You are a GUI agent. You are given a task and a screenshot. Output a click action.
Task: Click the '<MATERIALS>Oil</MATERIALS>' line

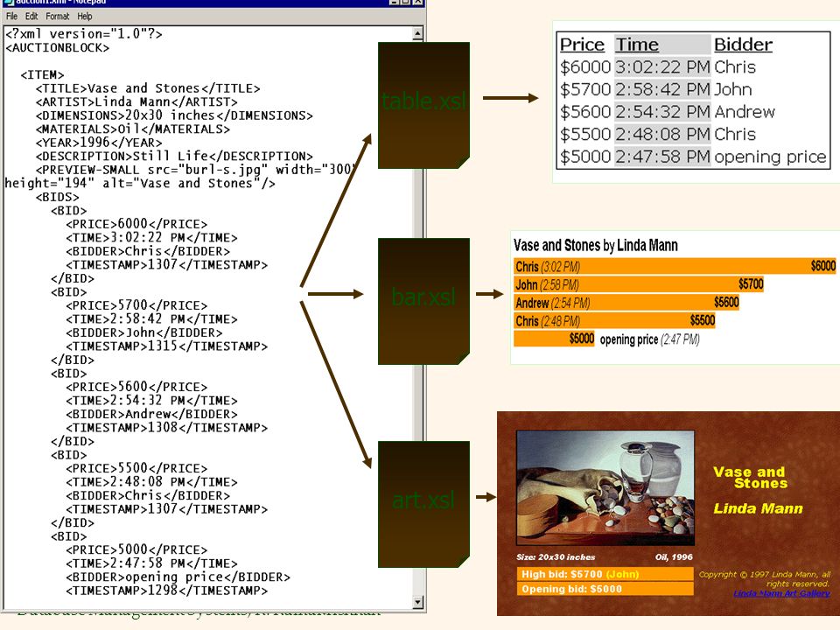pyautogui.click(x=133, y=129)
